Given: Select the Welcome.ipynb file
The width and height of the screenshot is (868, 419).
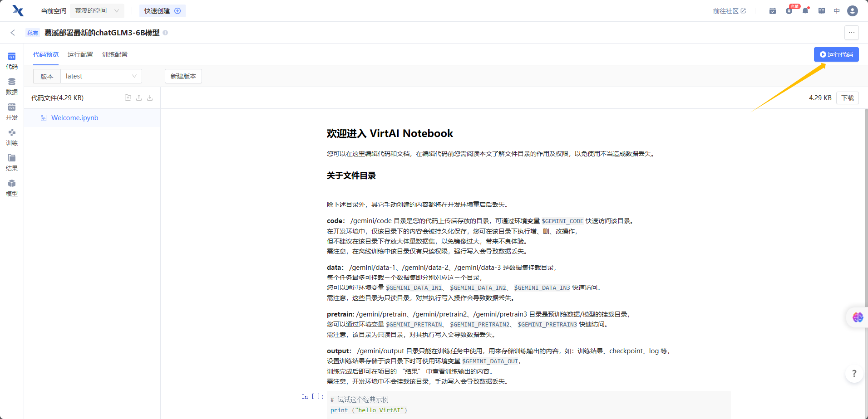Looking at the screenshot, I should (92, 118).
